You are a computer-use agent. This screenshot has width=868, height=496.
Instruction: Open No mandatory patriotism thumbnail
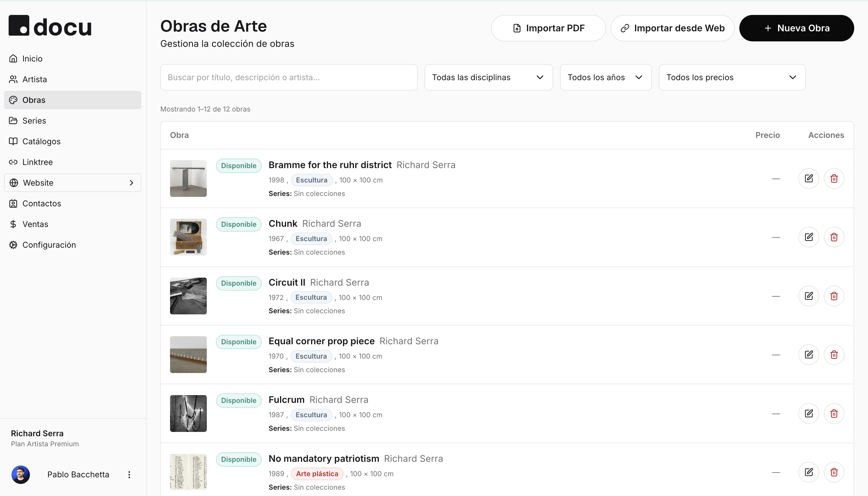click(x=188, y=472)
